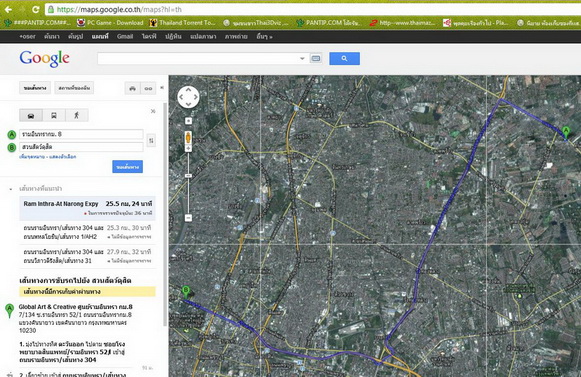Click the map pan compass control

click(188, 97)
